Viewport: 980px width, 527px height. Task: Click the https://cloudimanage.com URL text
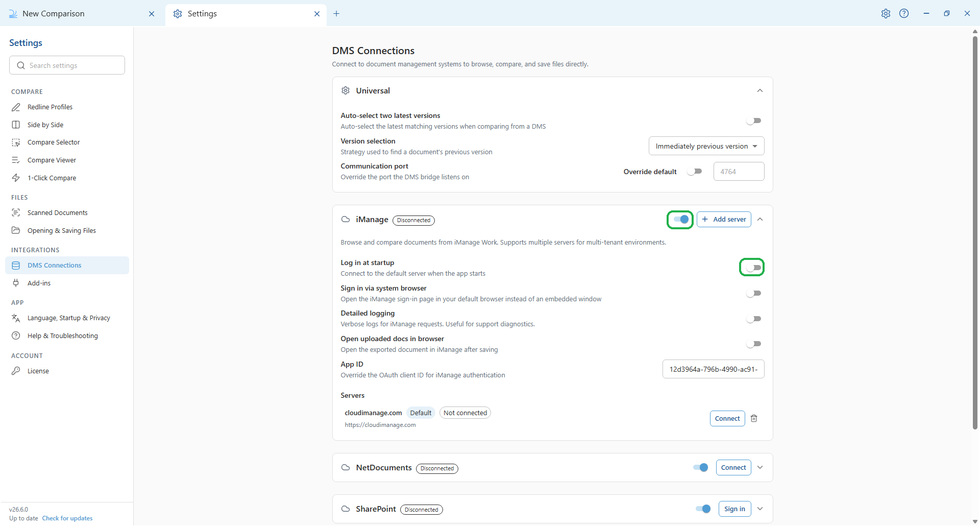[x=380, y=425]
